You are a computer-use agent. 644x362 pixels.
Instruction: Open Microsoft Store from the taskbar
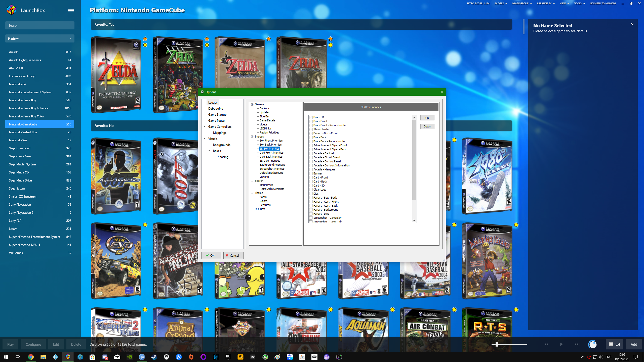click(93, 357)
